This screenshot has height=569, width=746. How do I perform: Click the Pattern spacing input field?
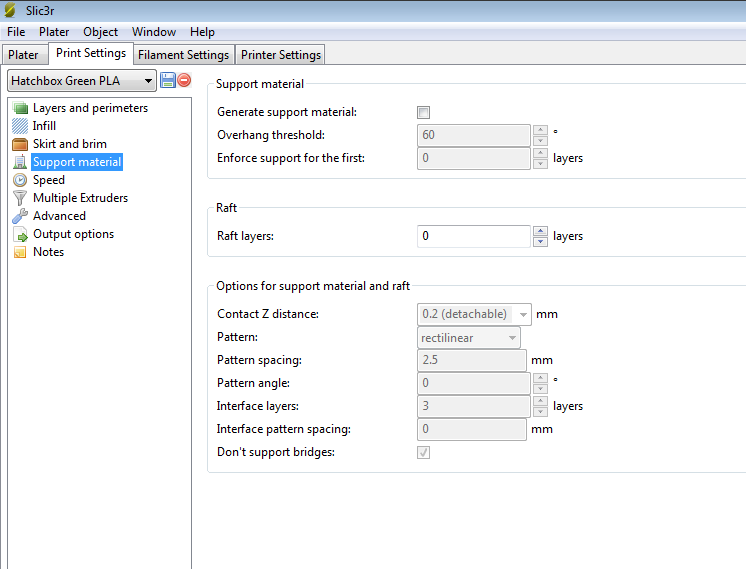(x=472, y=360)
